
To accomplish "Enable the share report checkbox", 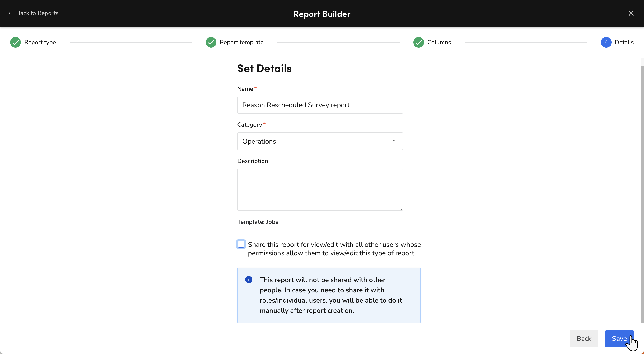I will (241, 244).
